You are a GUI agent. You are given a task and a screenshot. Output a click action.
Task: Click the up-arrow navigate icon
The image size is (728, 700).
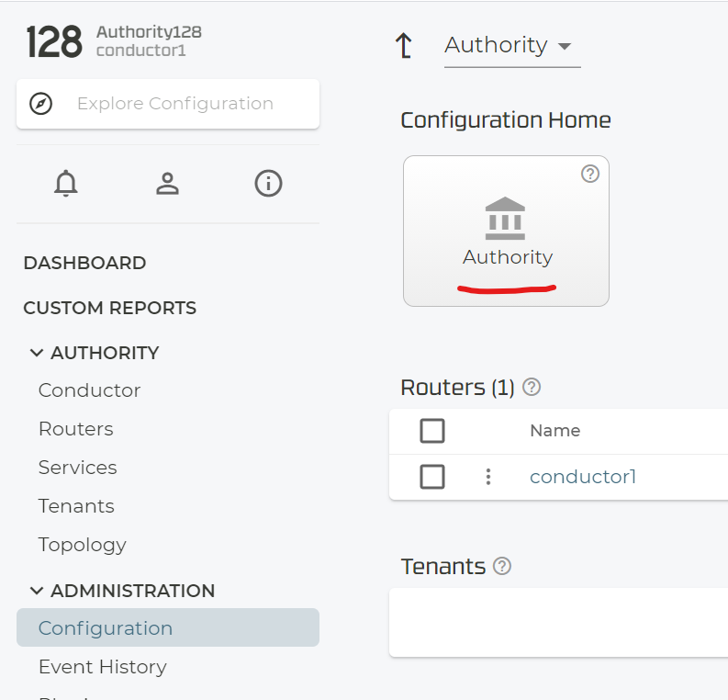(x=404, y=46)
